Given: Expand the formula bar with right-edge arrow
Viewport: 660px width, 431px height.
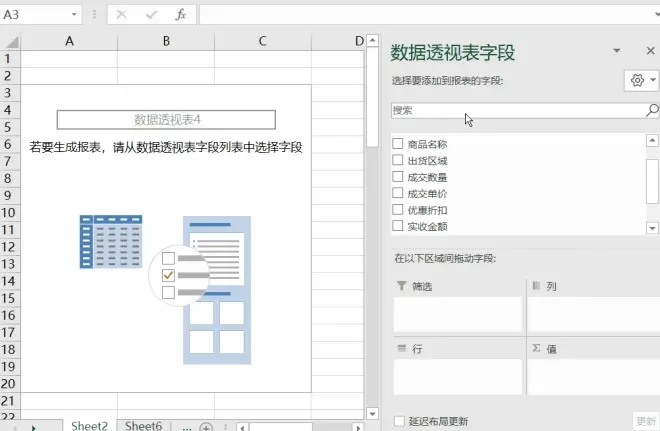Looking at the screenshot, I should [657, 15].
